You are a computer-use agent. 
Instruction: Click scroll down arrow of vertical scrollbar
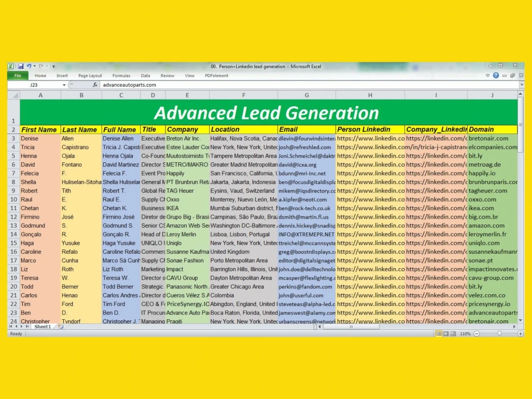pyautogui.click(x=520, y=320)
